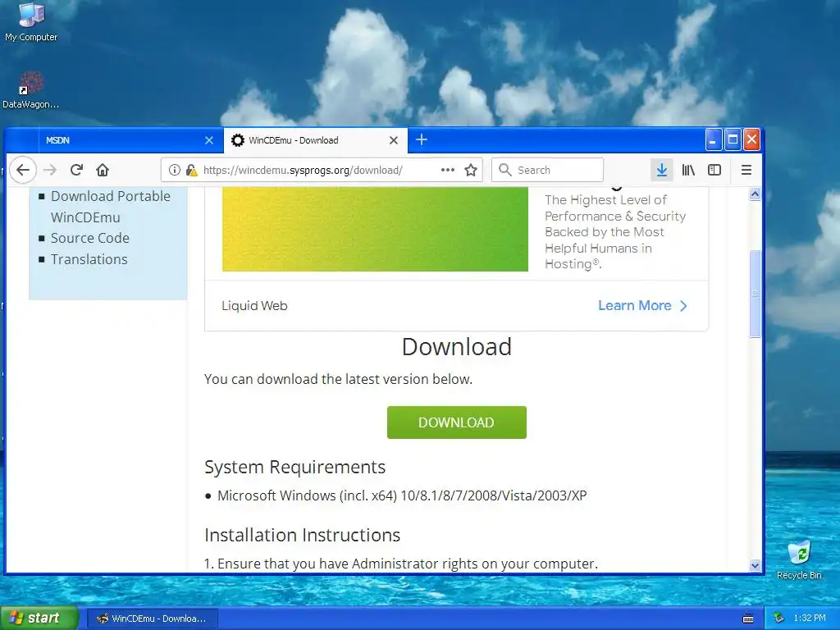The image size is (840, 630).
Task: Open the hamburger application menu
Action: pyautogui.click(x=746, y=170)
